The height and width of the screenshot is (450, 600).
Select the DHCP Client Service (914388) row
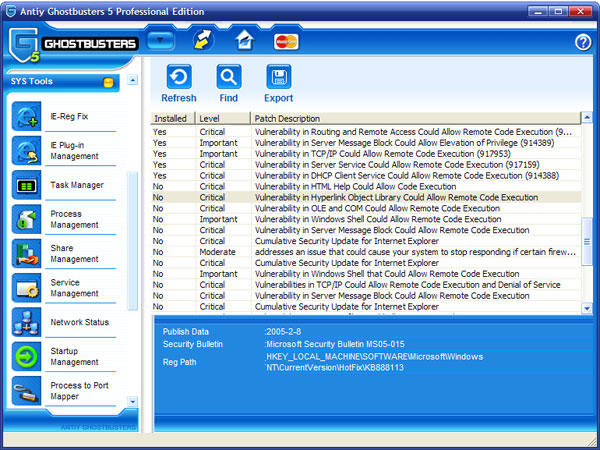tap(366, 176)
